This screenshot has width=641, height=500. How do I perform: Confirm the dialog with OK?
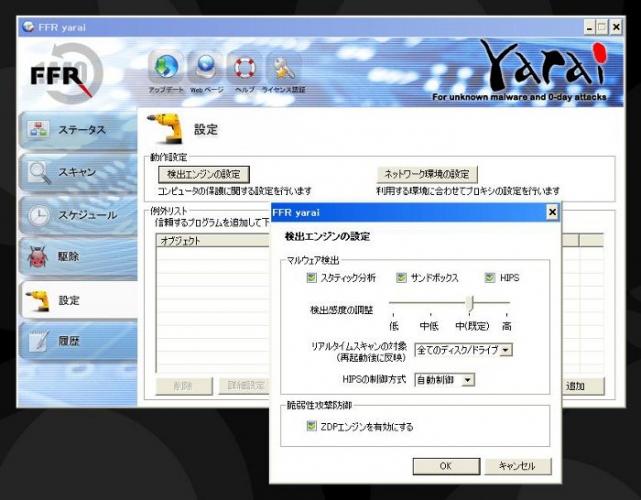tap(446, 466)
